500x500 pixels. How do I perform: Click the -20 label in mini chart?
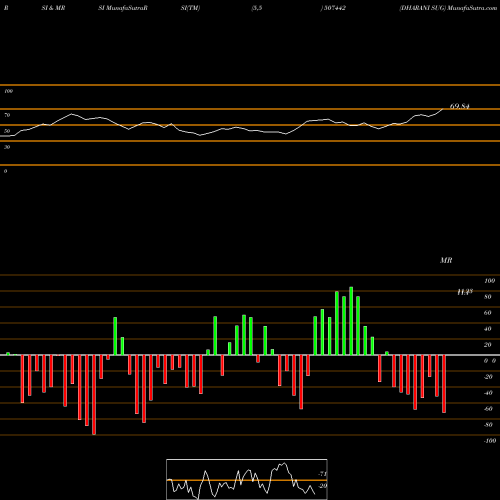(322, 486)
